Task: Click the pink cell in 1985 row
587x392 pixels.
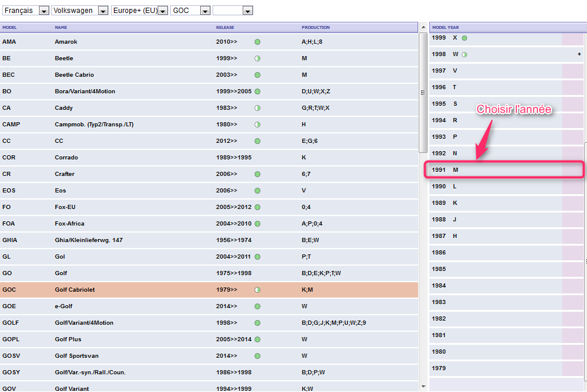Action: click(x=572, y=269)
